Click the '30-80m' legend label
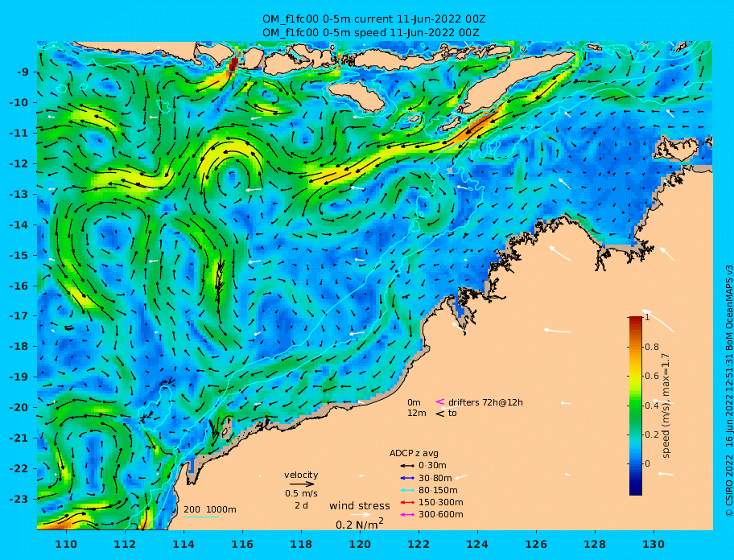Image resolution: width=734 pixels, height=560 pixels. click(x=435, y=478)
